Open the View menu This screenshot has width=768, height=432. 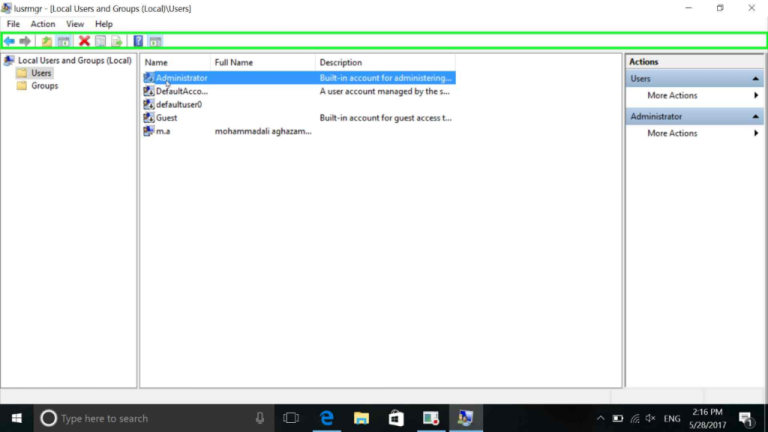point(75,24)
